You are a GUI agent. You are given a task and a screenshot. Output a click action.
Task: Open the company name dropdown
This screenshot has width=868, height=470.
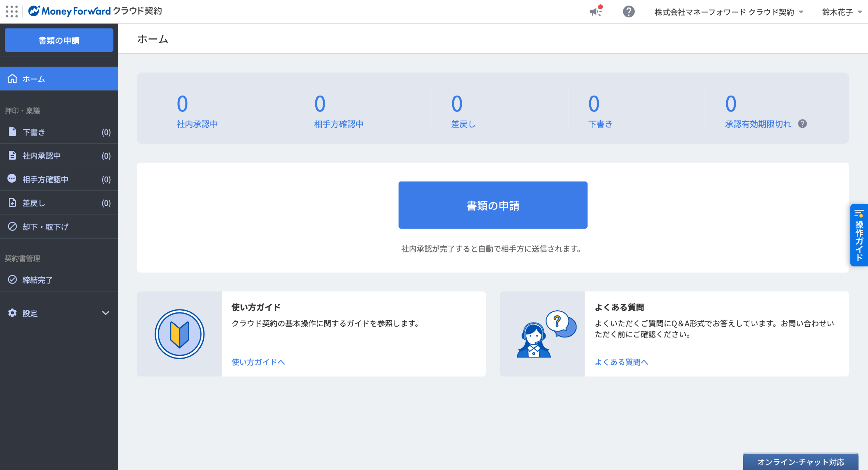tap(729, 12)
